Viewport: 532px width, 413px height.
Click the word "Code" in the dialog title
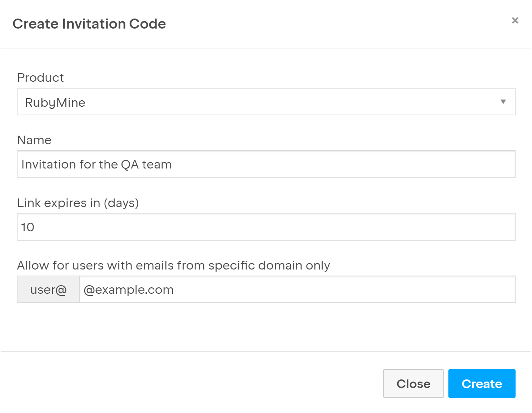click(x=147, y=24)
